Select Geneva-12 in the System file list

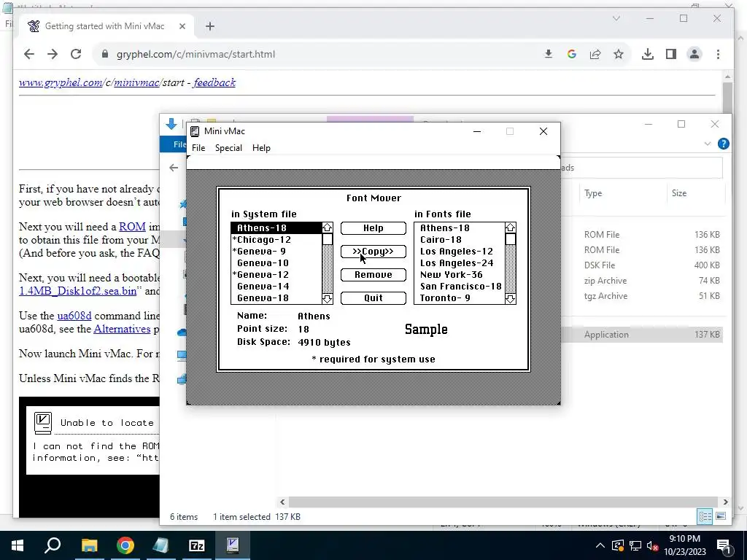click(x=276, y=275)
